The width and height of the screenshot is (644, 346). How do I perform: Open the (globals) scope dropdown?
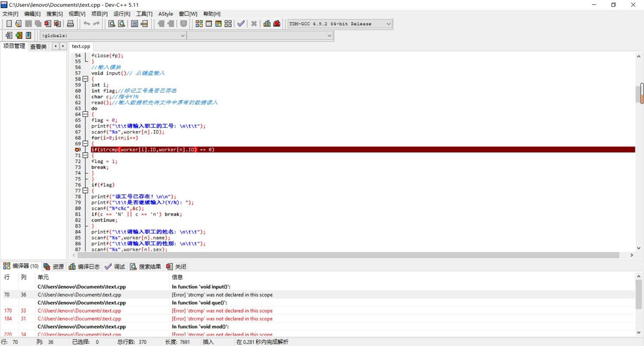[x=113, y=35]
